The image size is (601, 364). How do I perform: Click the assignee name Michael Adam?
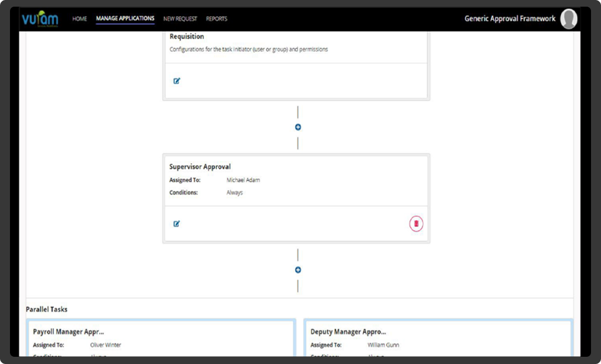tap(243, 180)
